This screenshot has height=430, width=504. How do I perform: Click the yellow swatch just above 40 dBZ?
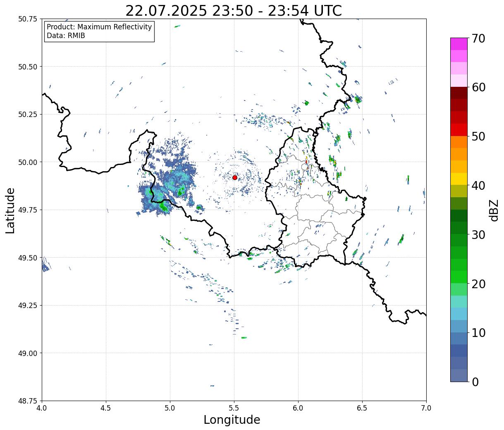click(459, 179)
